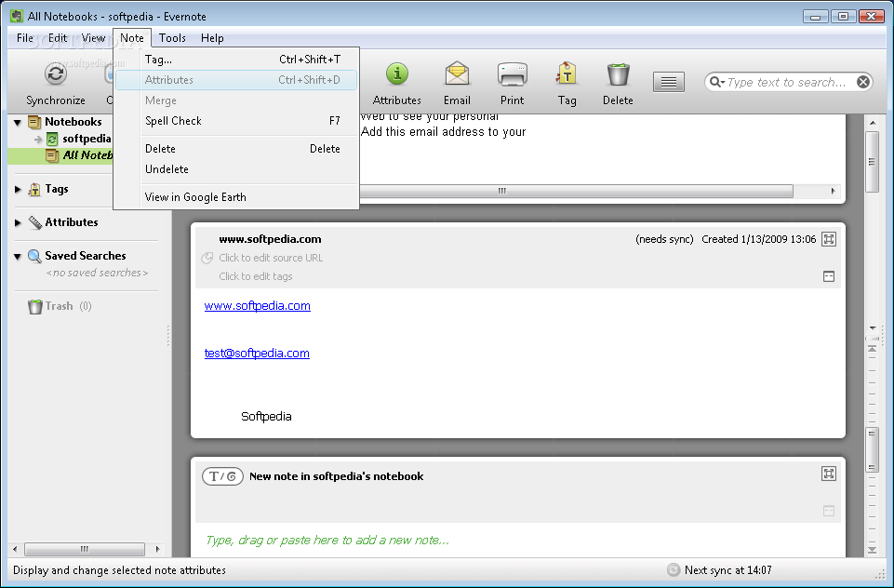The image size is (894, 588).
Task: Expand the Tags section
Action: tap(18, 190)
